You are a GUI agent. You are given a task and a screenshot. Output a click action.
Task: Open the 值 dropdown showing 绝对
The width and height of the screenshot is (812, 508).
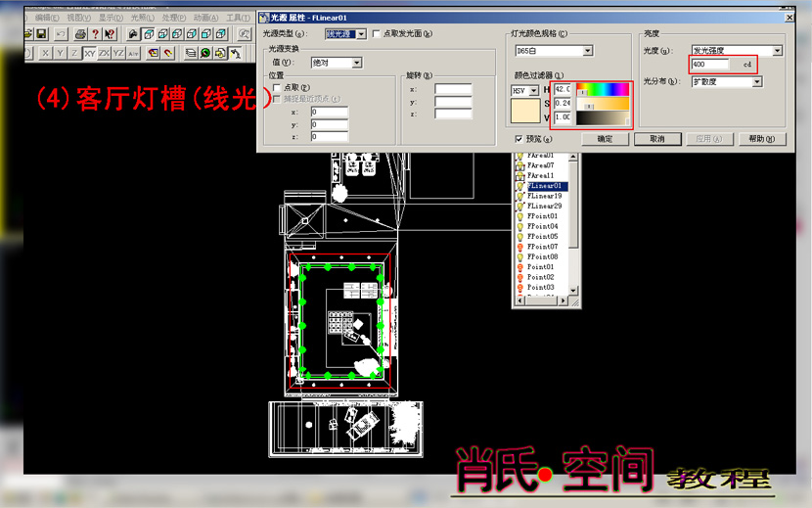coord(357,63)
